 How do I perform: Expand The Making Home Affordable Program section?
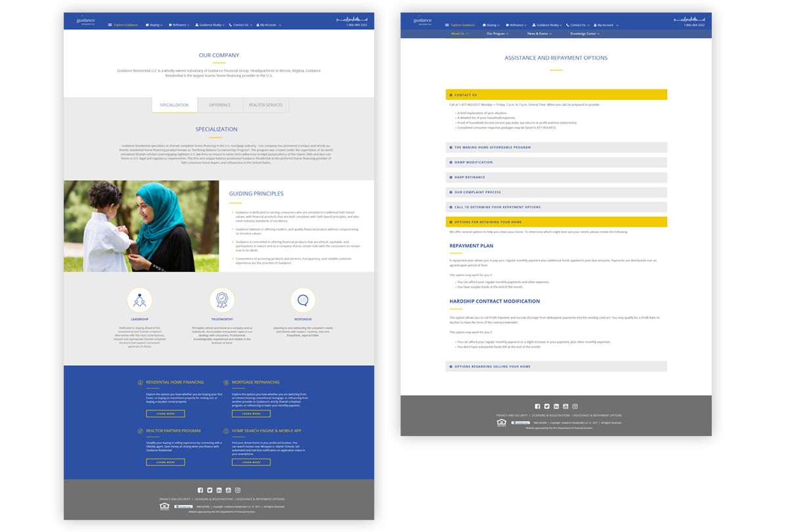click(556, 147)
